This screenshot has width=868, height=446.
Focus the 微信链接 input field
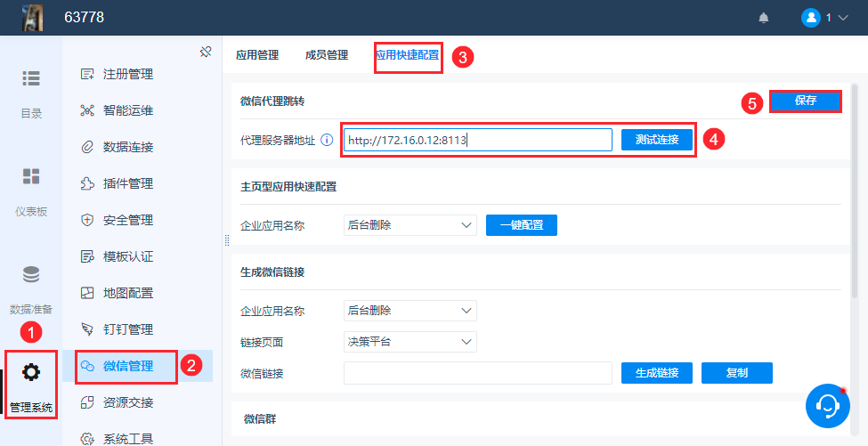click(478, 373)
